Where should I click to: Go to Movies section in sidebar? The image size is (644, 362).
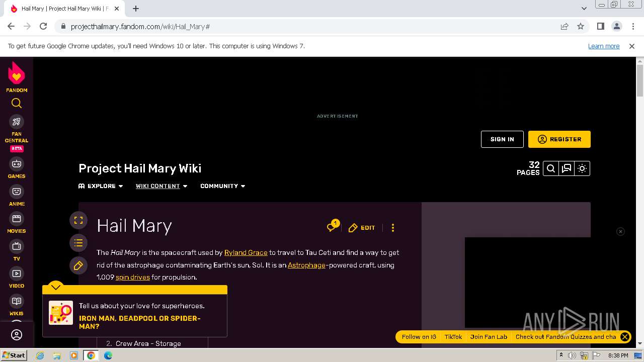pos(17,223)
